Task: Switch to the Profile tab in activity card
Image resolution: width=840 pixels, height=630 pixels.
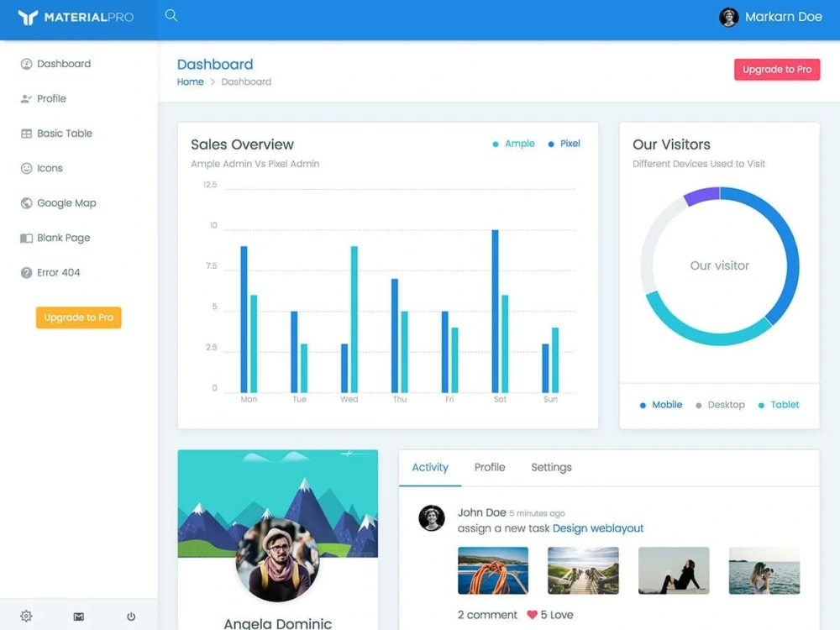Action: coord(490,468)
